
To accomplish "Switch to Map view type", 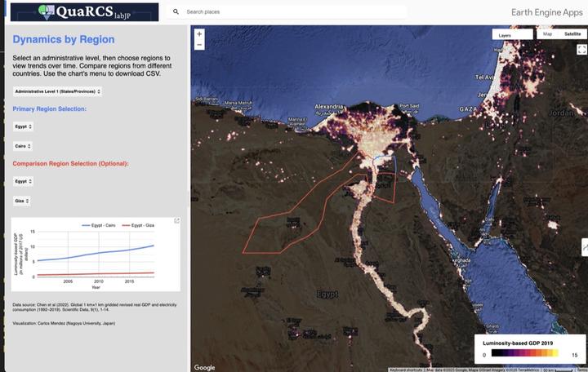I will click(x=547, y=34).
